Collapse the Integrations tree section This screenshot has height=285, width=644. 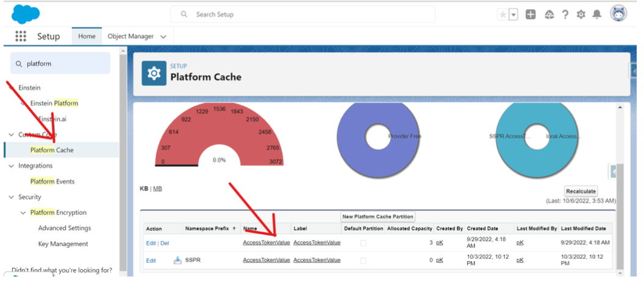12,166
